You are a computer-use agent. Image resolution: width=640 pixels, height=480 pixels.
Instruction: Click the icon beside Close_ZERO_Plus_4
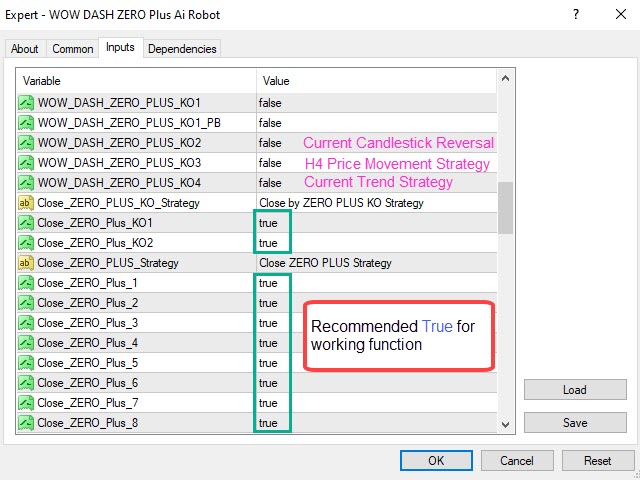(26, 343)
